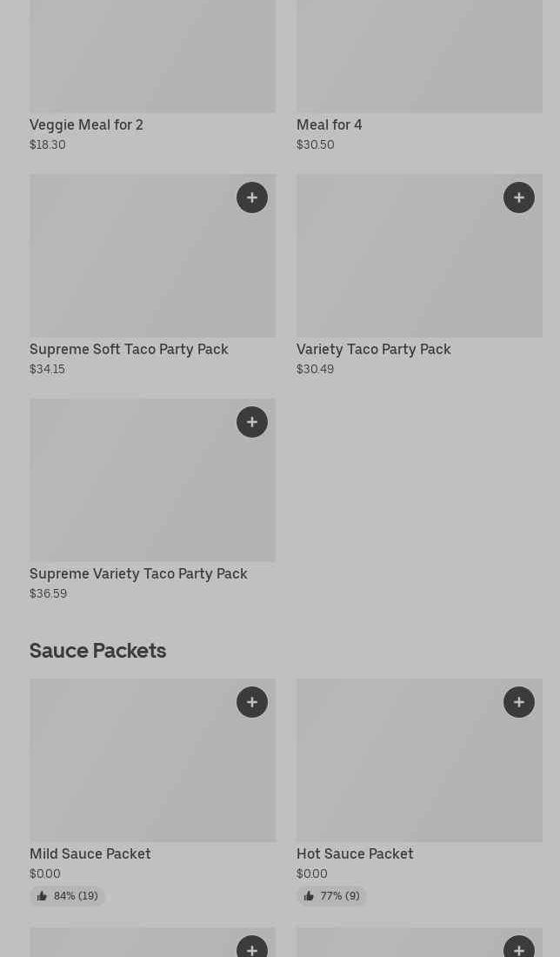Click the Mild Sauce Packet name
The image size is (560, 957).
(x=90, y=853)
